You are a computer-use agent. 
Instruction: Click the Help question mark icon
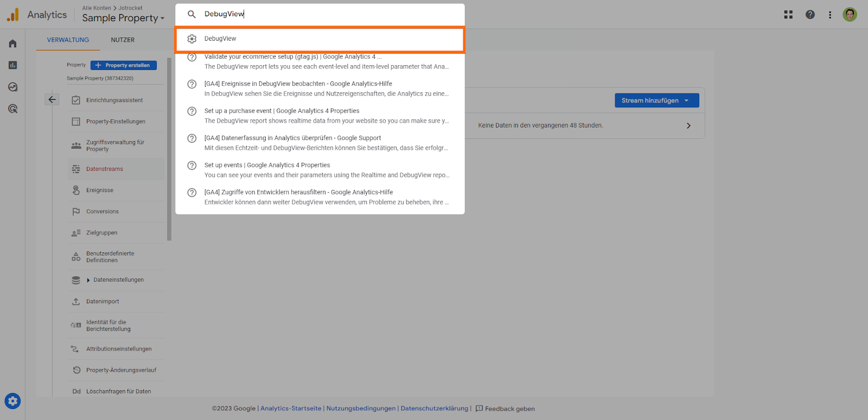(x=810, y=15)
